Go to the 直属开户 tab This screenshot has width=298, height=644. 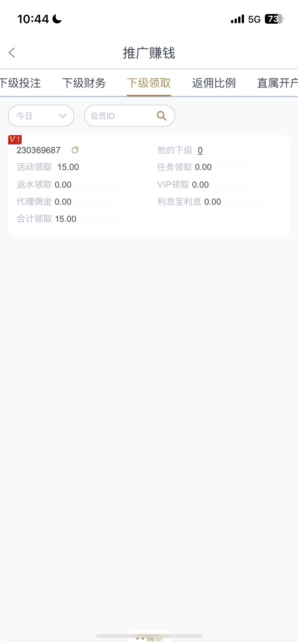click(x=277, y=83)
